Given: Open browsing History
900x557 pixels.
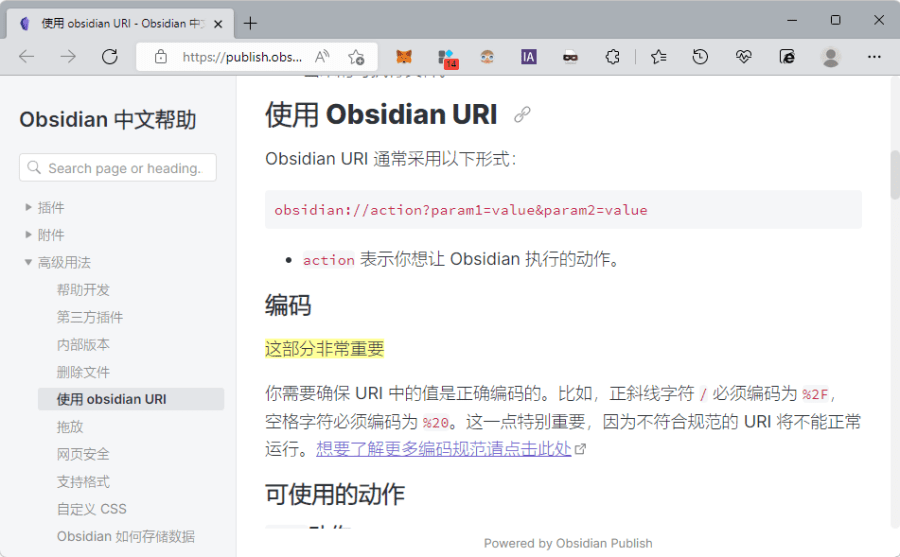Looking at the screenshot, I should (700, 56).
